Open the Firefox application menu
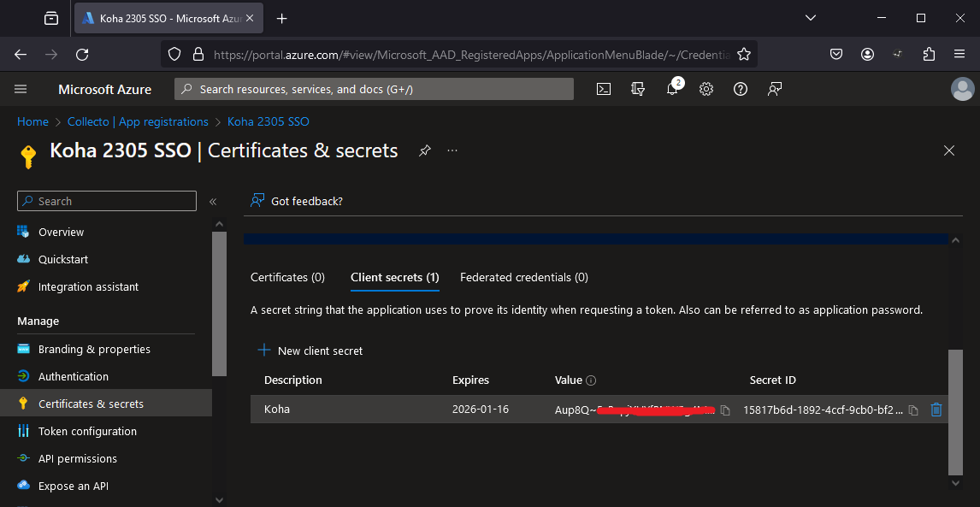The width and height of the screenshot is (980, 507). 960,55
